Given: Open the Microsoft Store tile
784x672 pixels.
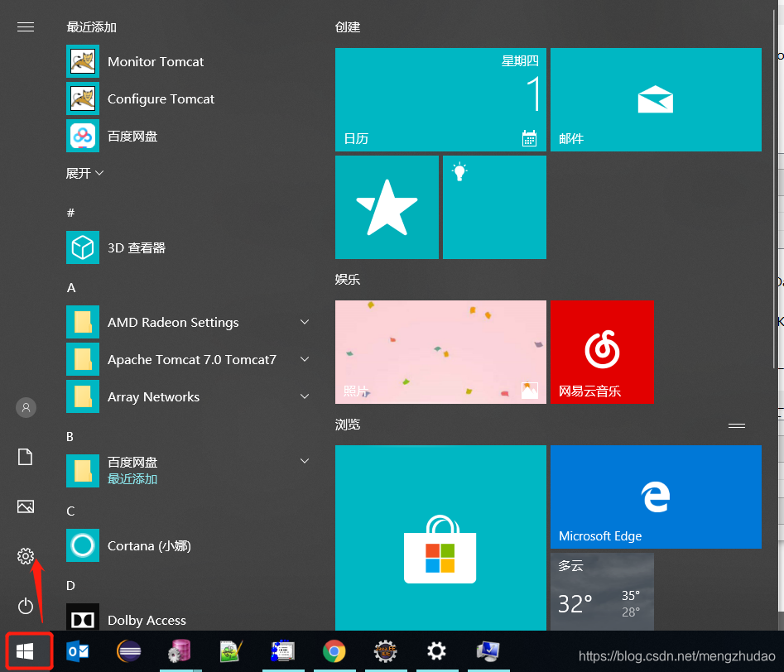Looking at the screenshot, I should click(440, 538).
